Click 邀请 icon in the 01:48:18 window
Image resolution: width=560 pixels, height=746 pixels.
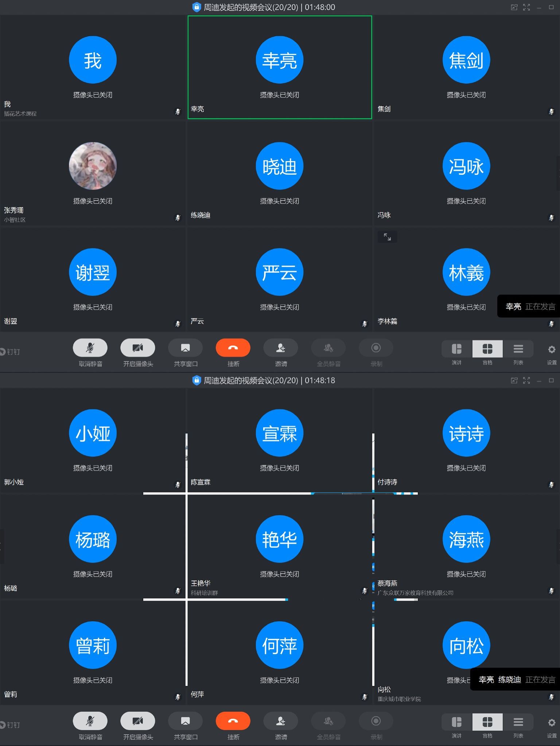[x=280, y=721]
